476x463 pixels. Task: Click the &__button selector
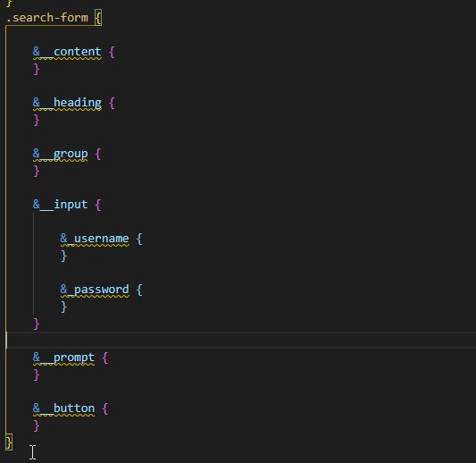[63, 408]
